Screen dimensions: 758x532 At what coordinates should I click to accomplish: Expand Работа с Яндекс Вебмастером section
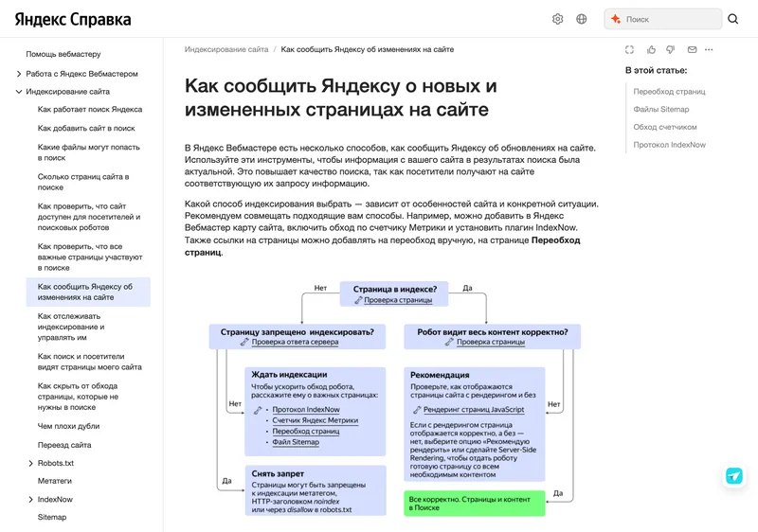pyautogui.click(x=18, y=74)
